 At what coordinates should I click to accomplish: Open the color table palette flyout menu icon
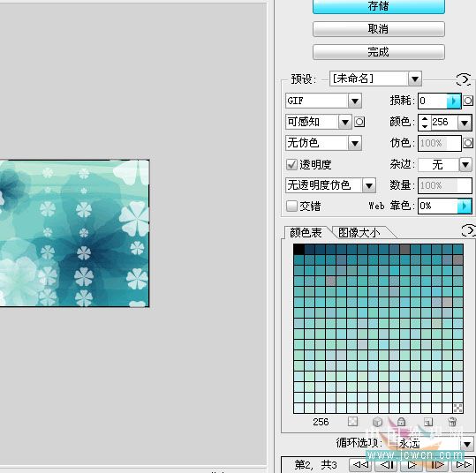coord(468,230)
